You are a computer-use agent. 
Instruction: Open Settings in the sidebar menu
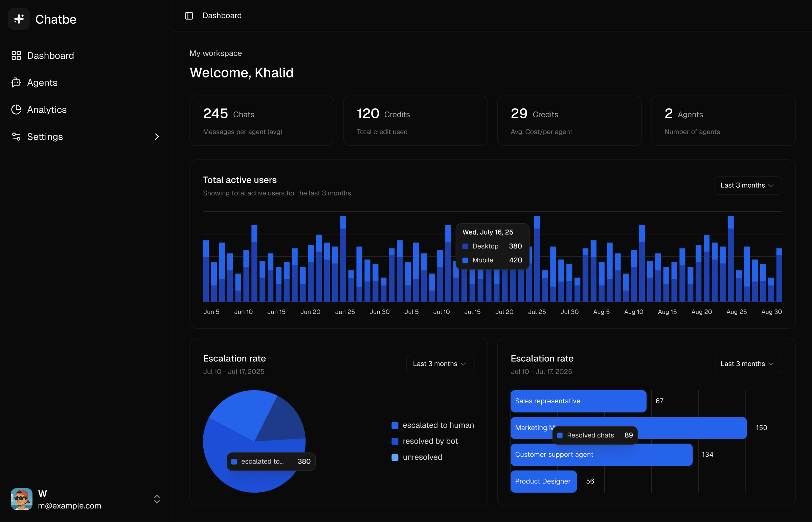[x=86, y=137]
